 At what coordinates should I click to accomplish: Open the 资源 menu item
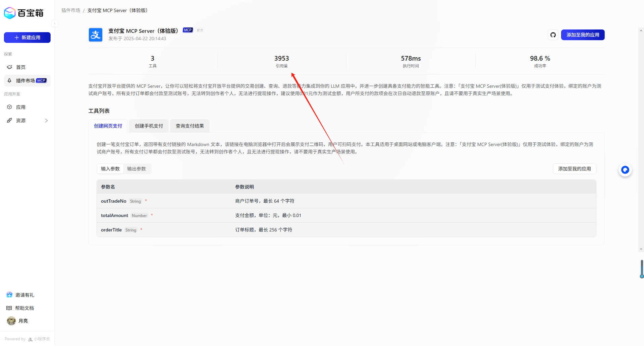(27, 121)
